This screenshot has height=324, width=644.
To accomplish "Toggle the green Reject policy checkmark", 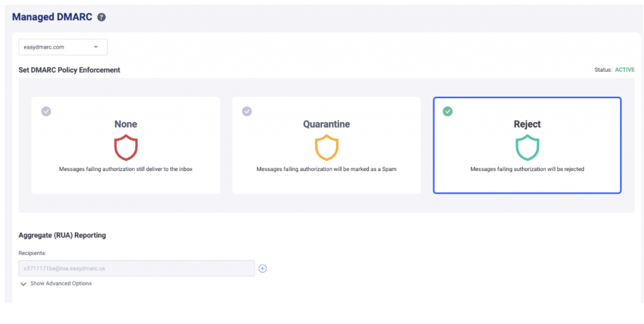I will click(448, 111).
